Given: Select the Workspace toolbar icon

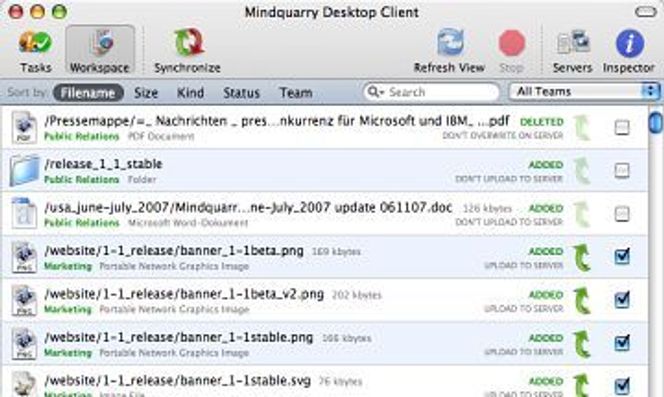Looking at the screenshot, I should coord(100,43).
